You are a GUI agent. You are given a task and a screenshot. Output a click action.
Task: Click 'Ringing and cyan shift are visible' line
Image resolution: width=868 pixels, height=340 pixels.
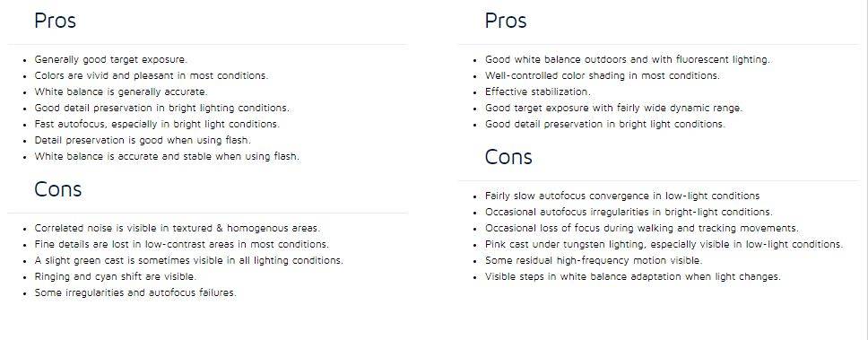(x=115, y=276)
